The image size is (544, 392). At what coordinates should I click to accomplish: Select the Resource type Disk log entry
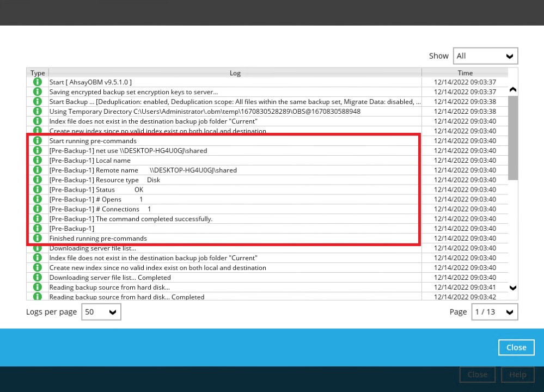tap(105, 180)
